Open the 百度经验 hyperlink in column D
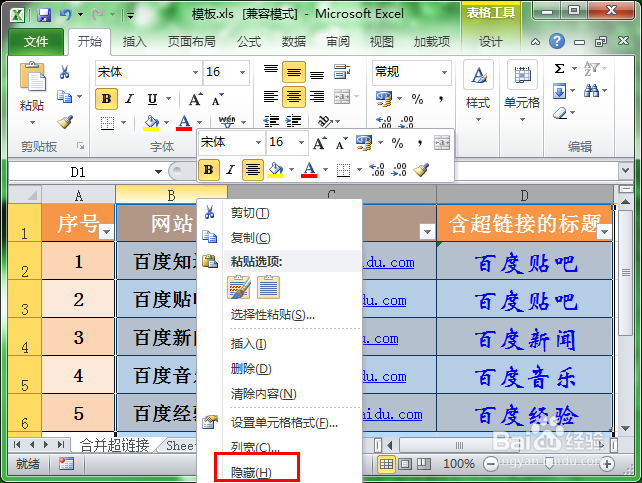Screen dimensions: 642x483 (x=526, y=415)
